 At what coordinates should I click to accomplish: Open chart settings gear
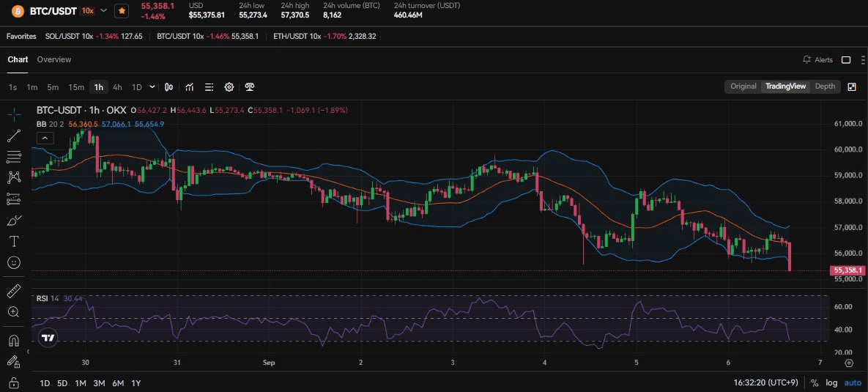tap(229, 87)
